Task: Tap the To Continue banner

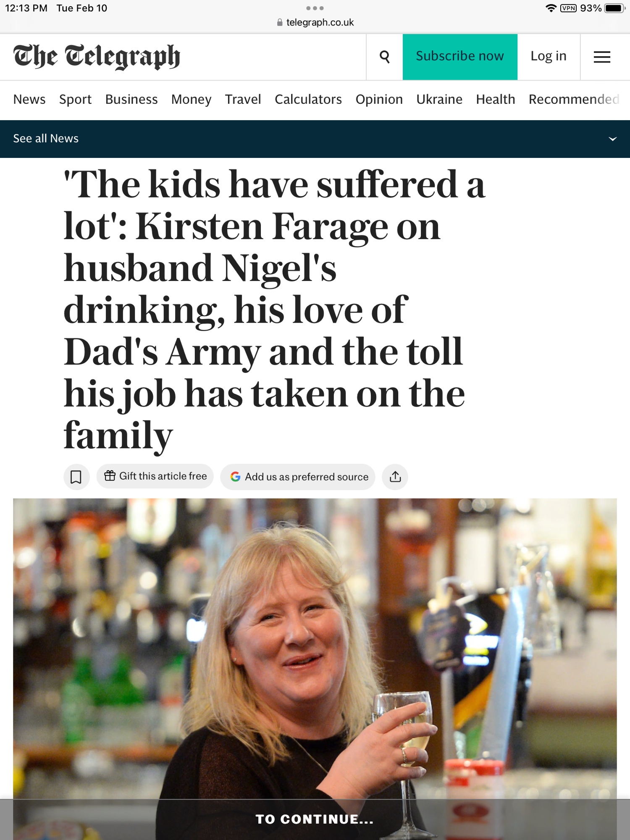Action: 315,819
